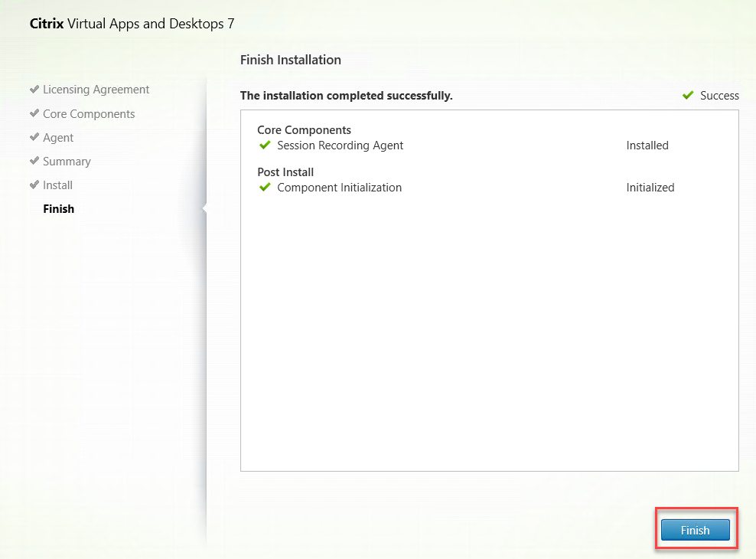
Task: Click checkmark beside Agent step
Action: [34, 137]
